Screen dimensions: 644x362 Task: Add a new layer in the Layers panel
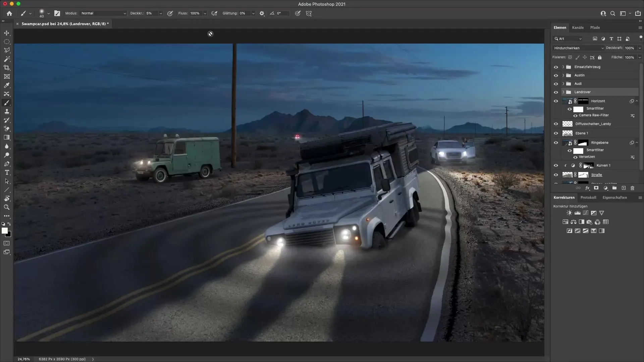pos(624,188)
